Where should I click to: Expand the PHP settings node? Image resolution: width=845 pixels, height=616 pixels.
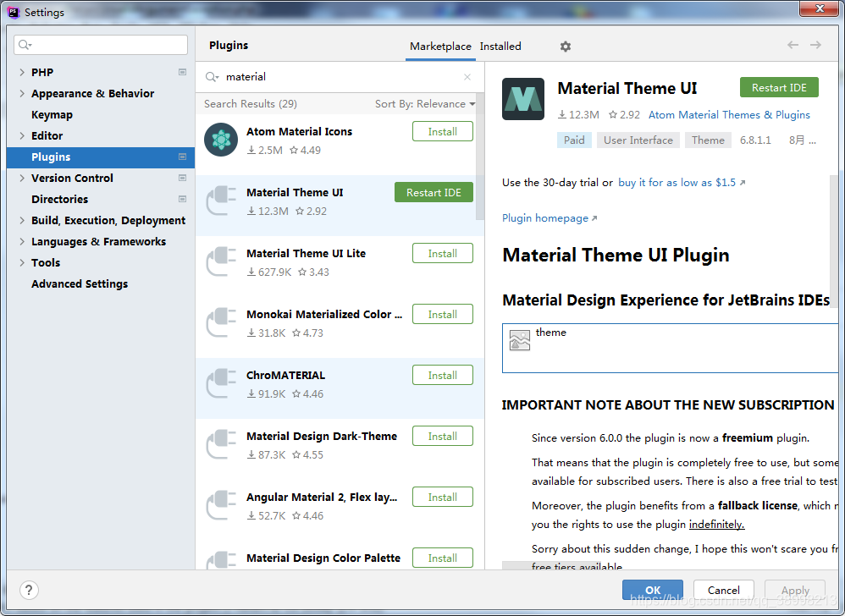22,72
